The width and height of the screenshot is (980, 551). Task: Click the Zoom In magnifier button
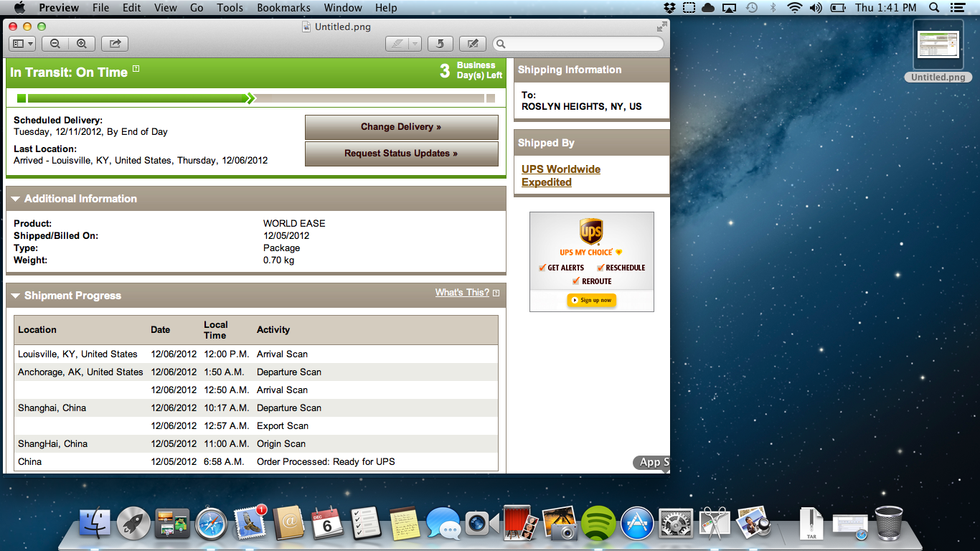(82, 44)
